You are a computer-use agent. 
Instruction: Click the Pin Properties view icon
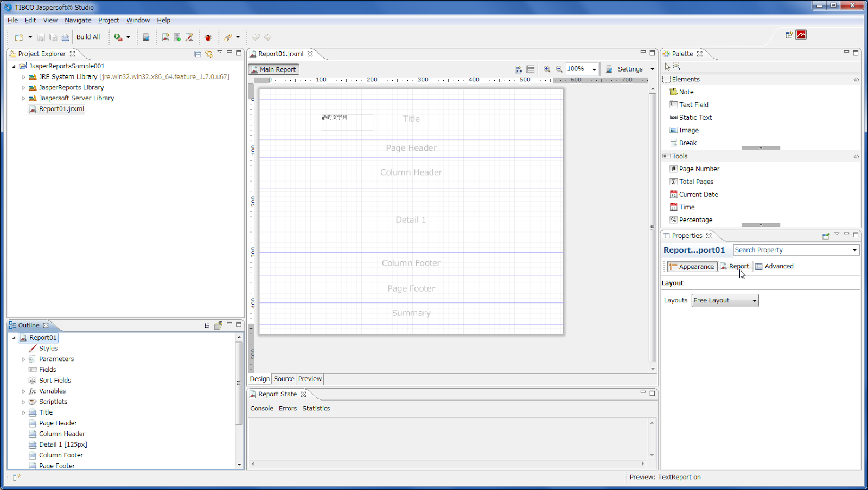pos(826,236)
